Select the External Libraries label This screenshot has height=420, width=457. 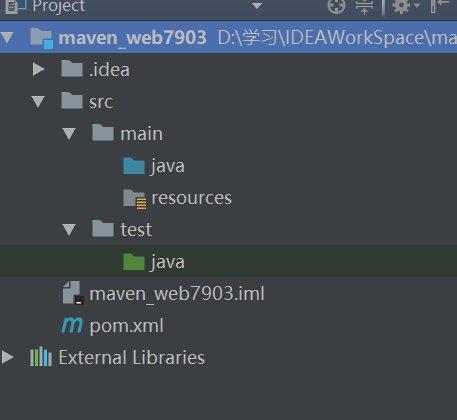coord(132,358)
